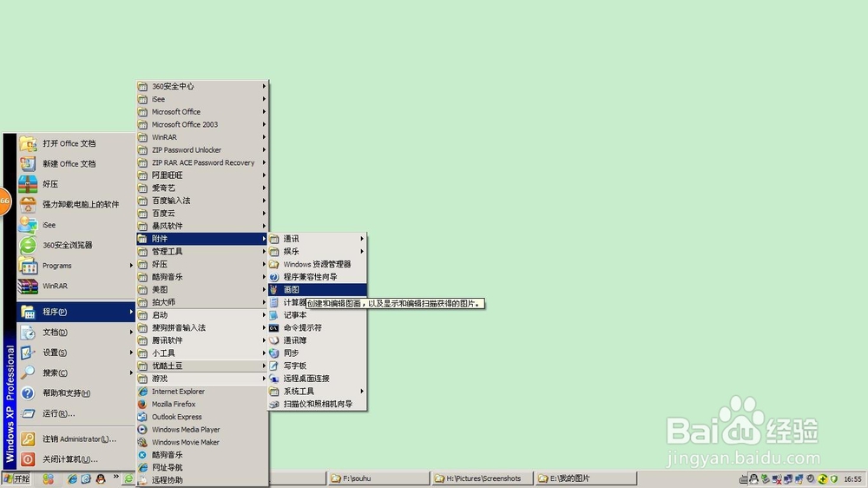868x488 pixels.
Task: Open 通讯簿 address book
Action: tap(317, 340)
